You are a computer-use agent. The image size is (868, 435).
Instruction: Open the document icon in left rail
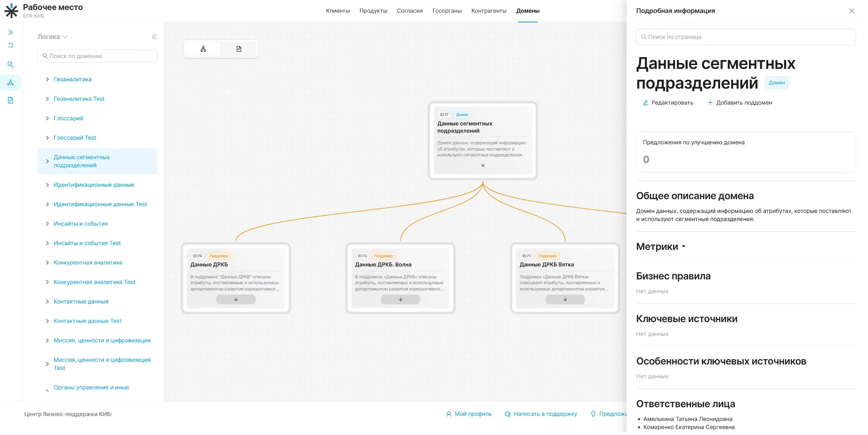[x=11, y=100]
